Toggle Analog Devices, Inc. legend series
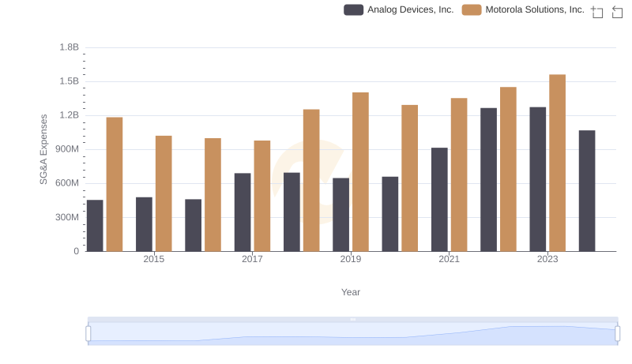The image size is (632, 364). 399,9
